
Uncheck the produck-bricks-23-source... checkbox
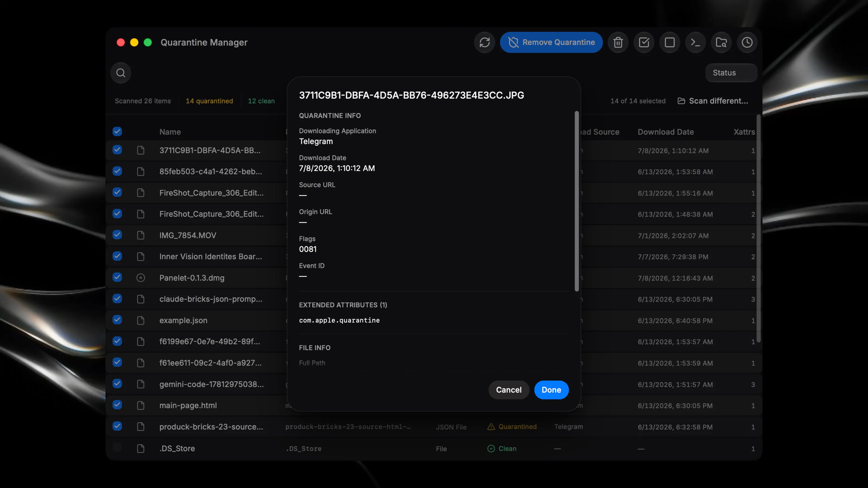(117, 426)
